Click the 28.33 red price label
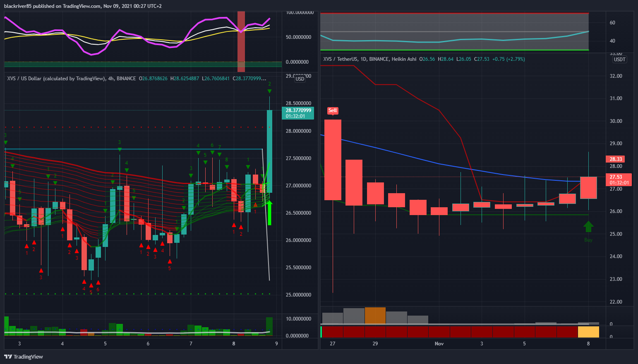Viewport: 638px width, 364px height. click(x=616, y=159)
